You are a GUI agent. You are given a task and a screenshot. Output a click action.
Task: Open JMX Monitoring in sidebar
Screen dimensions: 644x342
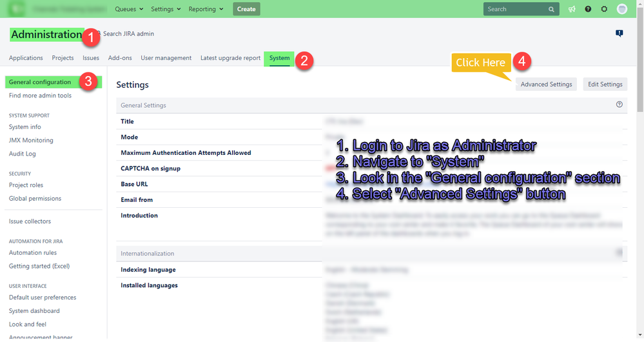(x=31, y=140)
